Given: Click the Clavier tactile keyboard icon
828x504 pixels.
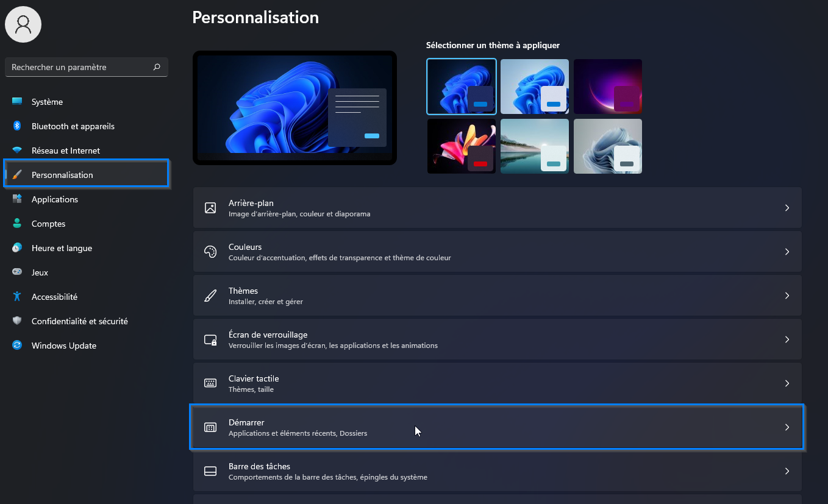Looking at the screenshot, I should tap(210, 383).
